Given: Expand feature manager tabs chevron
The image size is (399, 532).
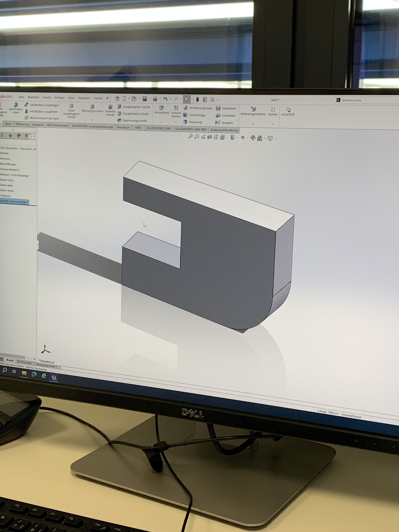Looking at the screenshot, I should click(34, 136).
